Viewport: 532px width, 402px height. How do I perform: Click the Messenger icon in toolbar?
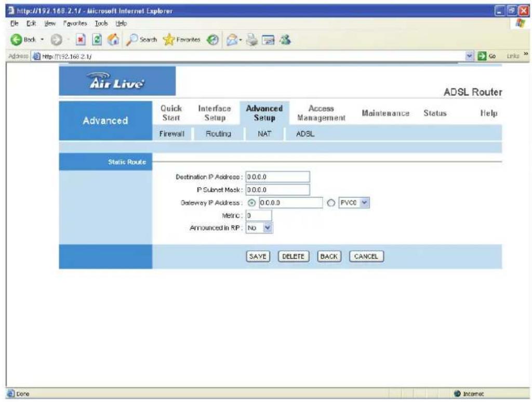285,40
